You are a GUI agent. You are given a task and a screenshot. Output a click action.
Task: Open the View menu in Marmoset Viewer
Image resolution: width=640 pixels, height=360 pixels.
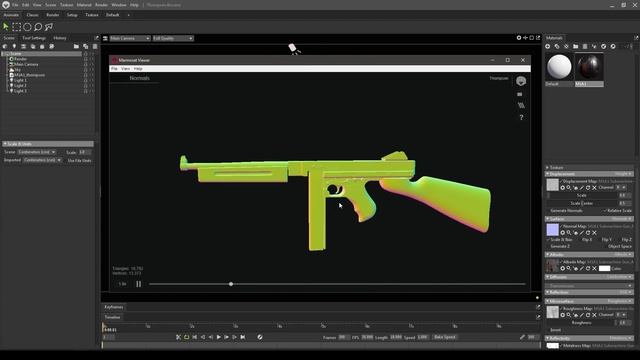125,69
